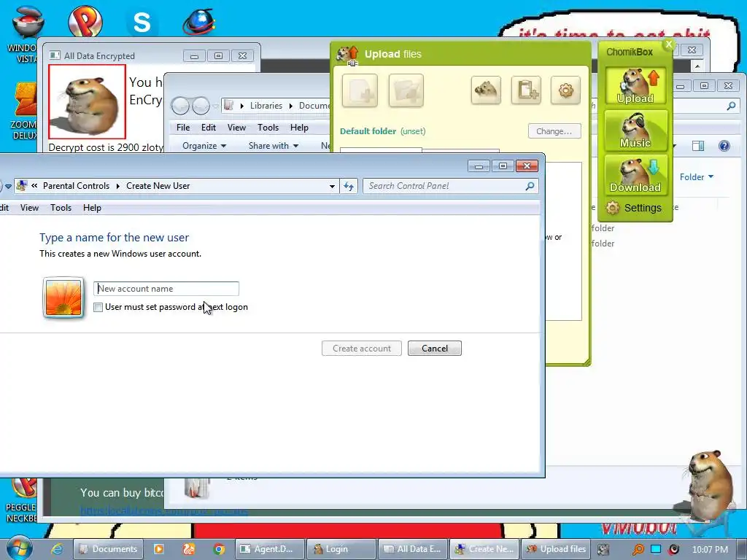Open the Windows Start orb
747x560 pixels.
click(x=19, y=548)
